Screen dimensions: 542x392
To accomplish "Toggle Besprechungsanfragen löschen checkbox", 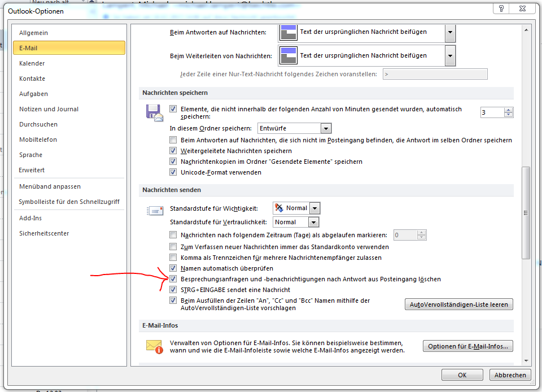I will click(173, 279).
